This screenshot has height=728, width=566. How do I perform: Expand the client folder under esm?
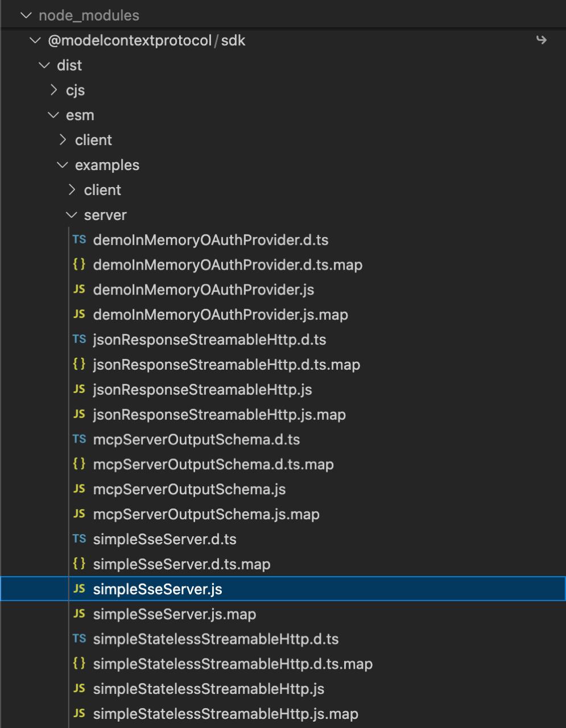63,140
